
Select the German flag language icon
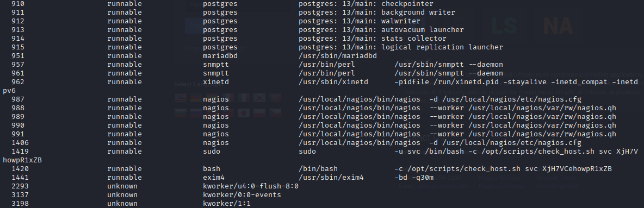point(196,98)
